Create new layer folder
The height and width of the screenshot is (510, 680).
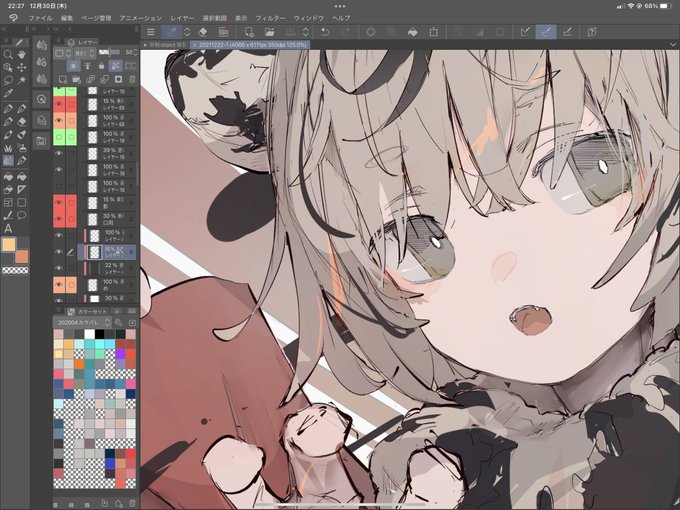(x=77, y=79)
